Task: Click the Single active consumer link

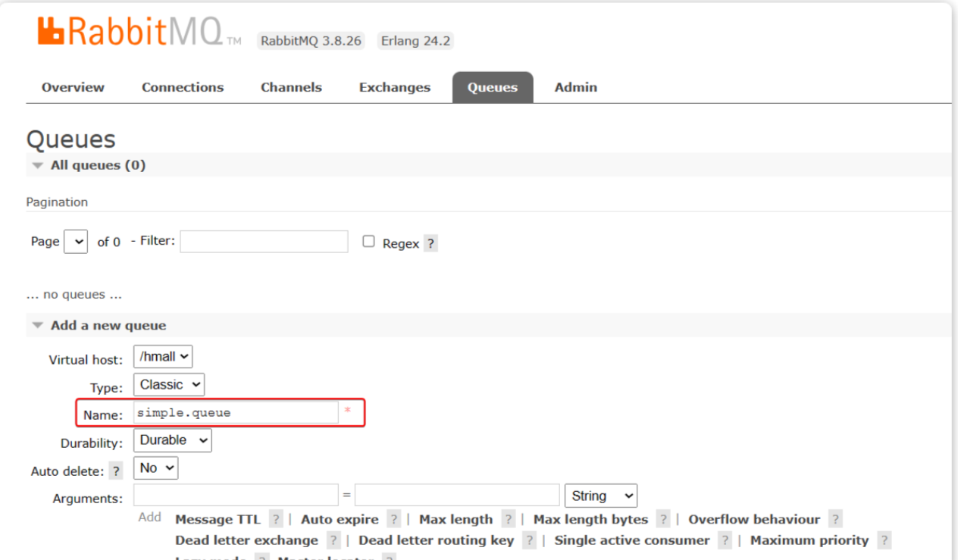Action: [631, 541]
